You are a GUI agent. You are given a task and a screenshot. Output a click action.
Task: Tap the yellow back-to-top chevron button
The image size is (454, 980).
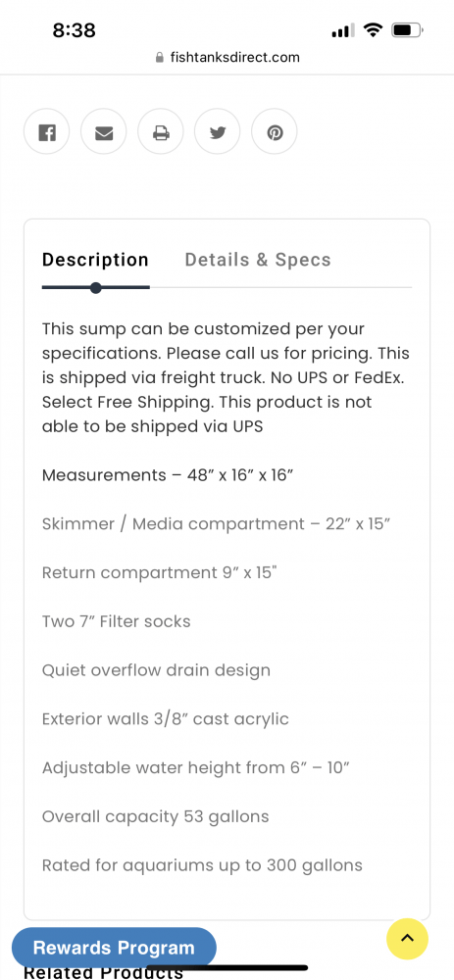[x=407, y=938]
